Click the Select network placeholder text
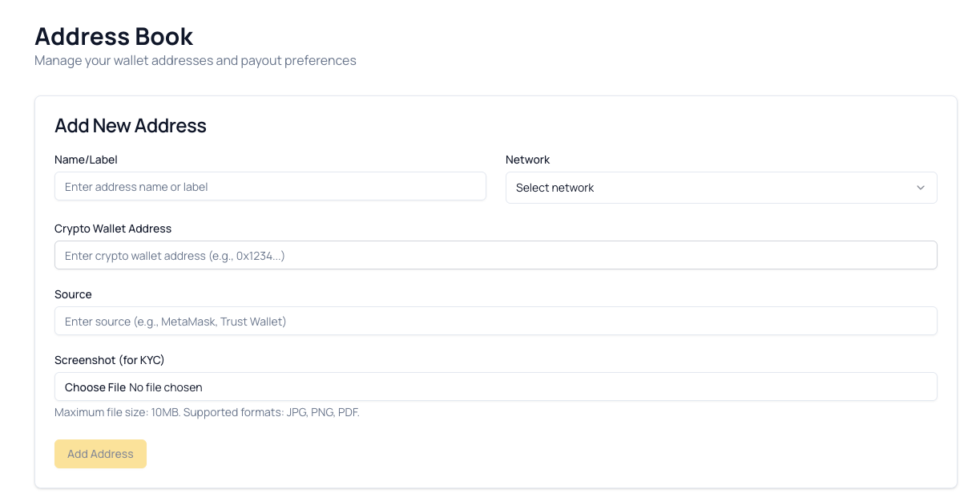Screen dimensions: 980x502 pyautogui.click(x=555, y=188)
